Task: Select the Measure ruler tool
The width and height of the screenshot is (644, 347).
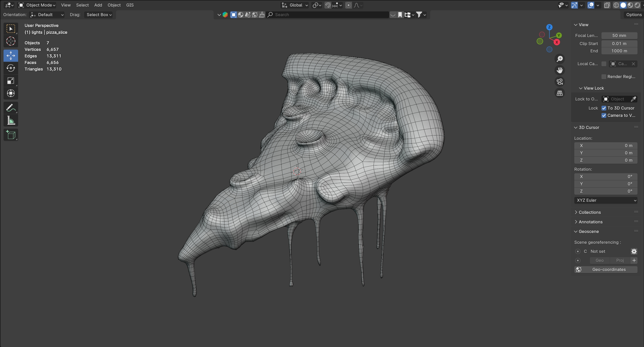Action: [x=11, y=121]
